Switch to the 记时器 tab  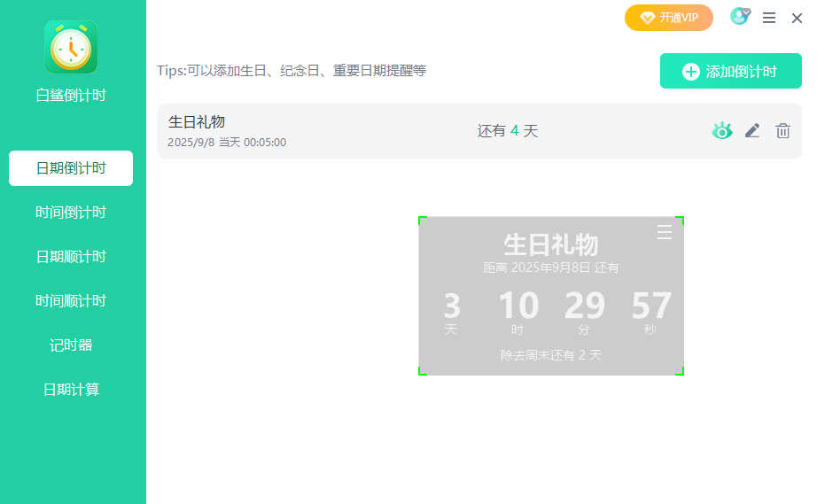[x=71, y=345]
